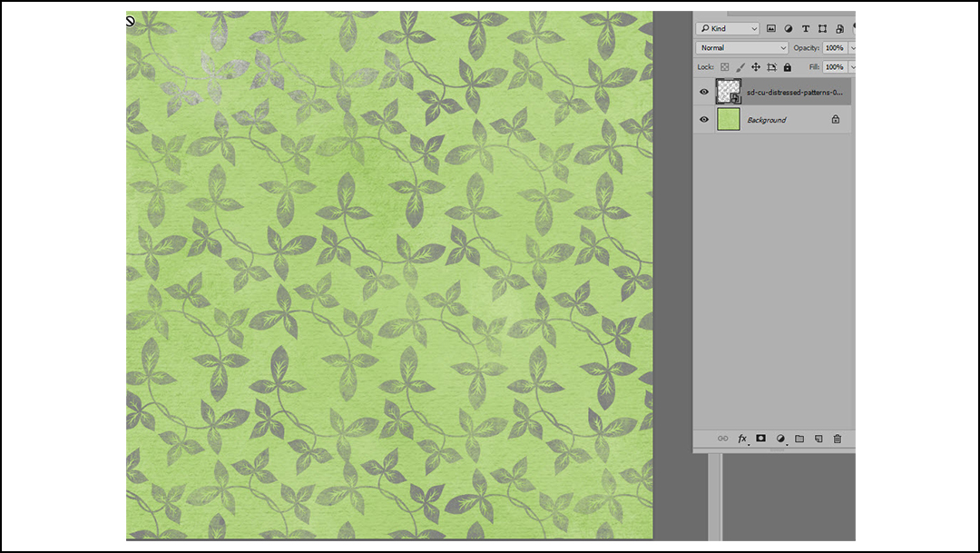Open the Opacity dropdown arrow

[850, 47]
